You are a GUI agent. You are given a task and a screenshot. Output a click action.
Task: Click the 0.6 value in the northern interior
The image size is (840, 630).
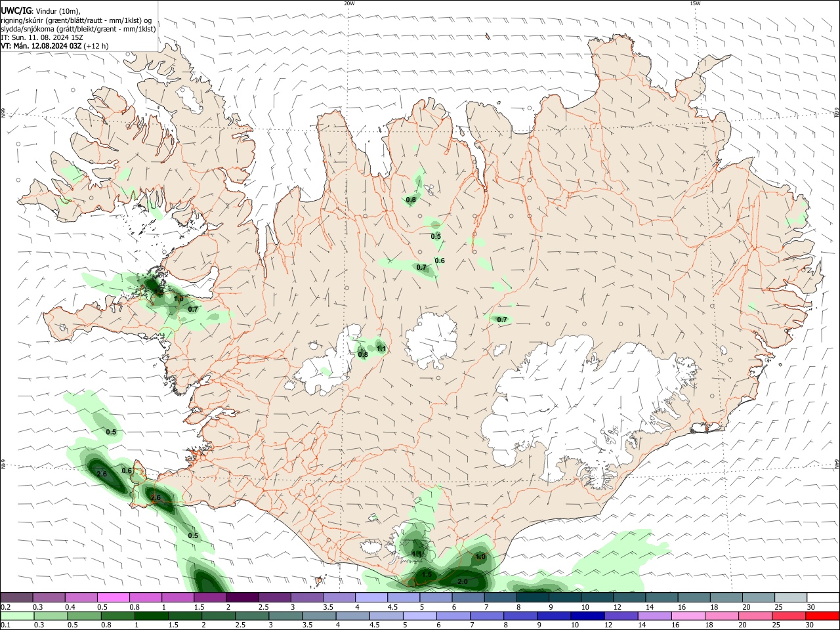[440, 261]
